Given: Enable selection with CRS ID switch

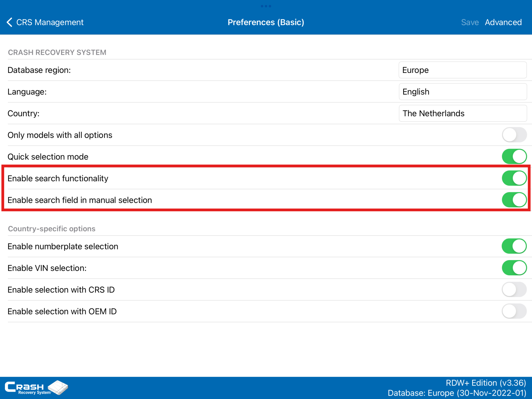Looking at the screenshot, I should coord(514,289).
